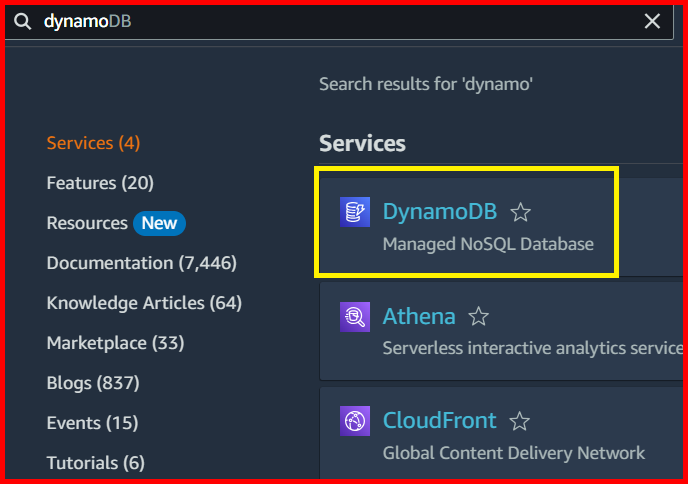Click the Athena service icon
The width and height of the screenshot is (688, 484).
click(355, 317)
